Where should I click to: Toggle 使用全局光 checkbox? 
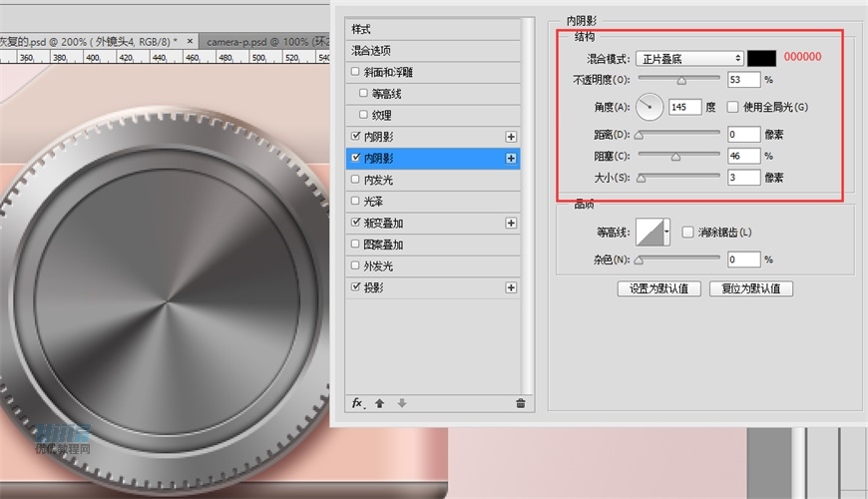[732, 107]
